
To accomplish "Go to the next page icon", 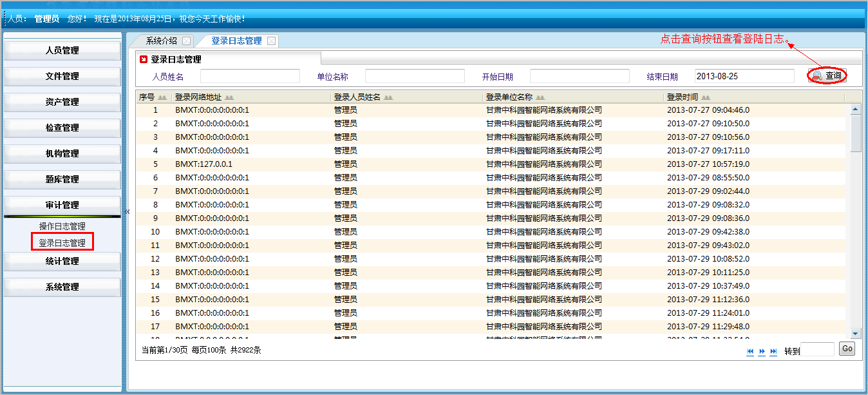I will pos(762,351).
